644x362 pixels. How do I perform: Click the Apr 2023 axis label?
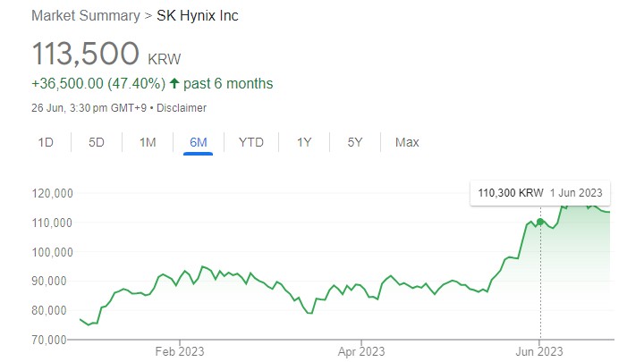[x=360, y=350]
